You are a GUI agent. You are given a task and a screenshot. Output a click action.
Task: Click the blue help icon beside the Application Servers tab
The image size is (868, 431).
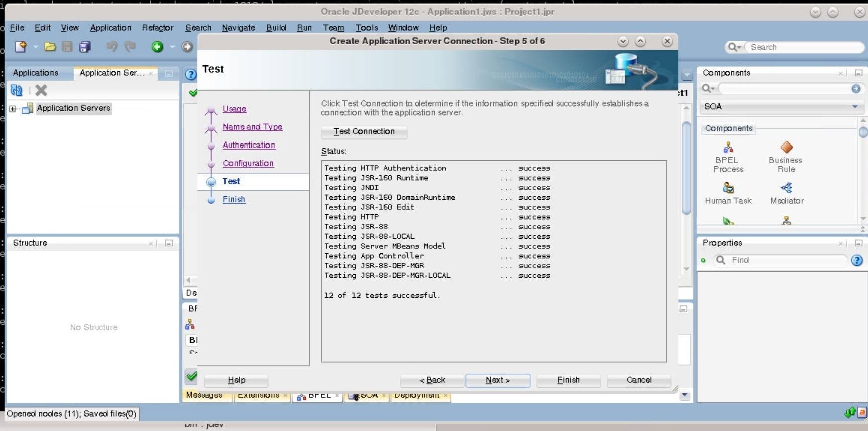(191, 74)
